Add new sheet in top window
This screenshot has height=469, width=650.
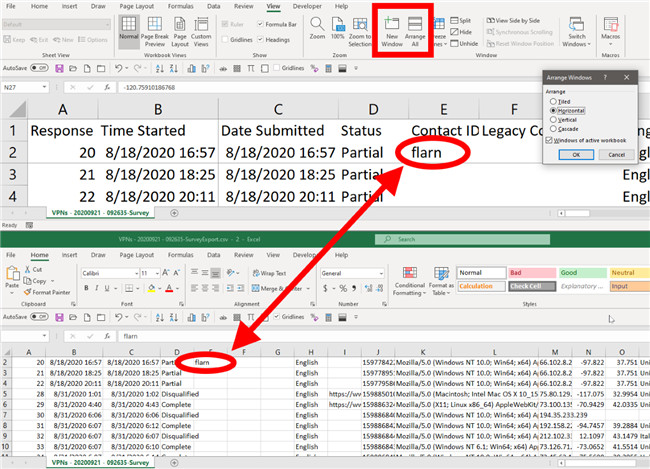pos(175,213)
